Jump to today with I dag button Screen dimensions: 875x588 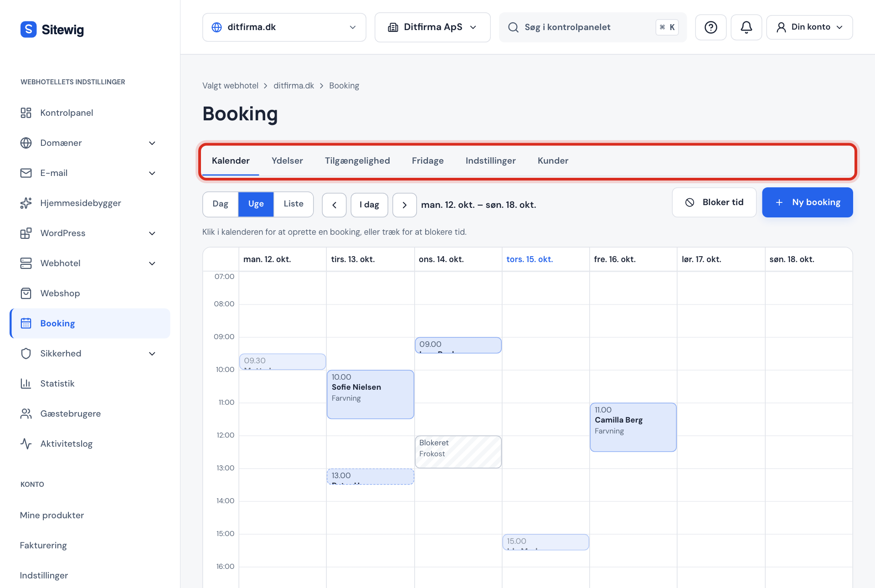tap(369, 205)
